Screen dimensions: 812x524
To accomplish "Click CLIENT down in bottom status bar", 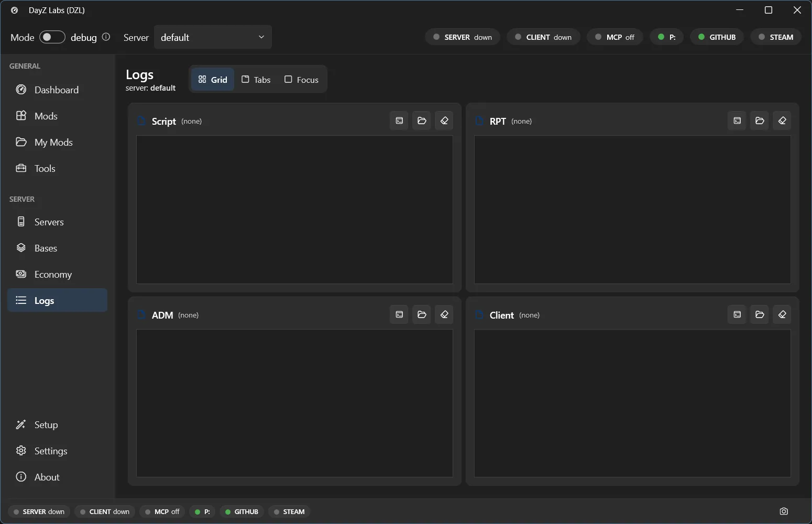I will (x=105, y=511).
